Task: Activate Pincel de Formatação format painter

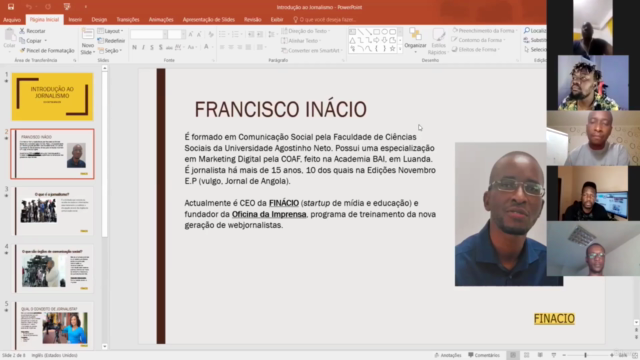Action: coord(47,51)
